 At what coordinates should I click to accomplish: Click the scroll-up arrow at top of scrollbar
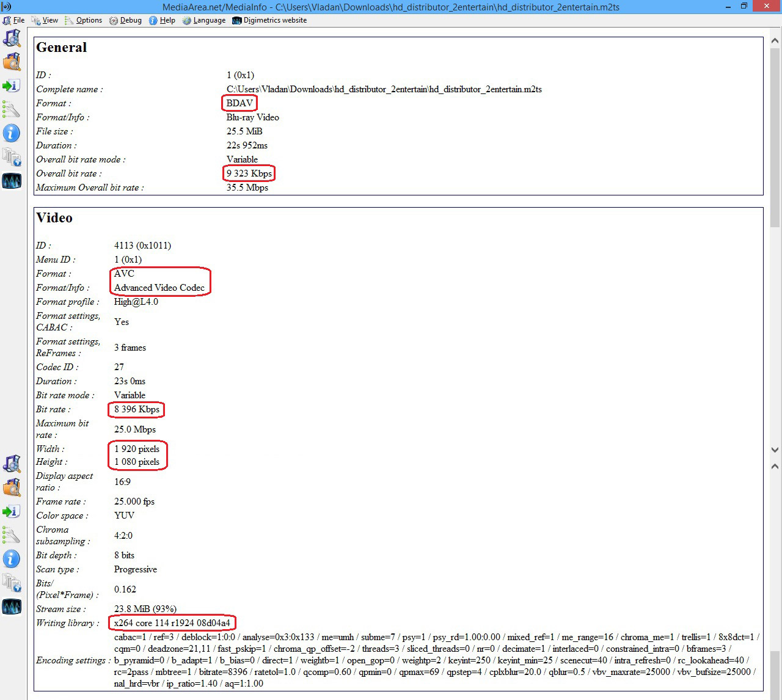click(x=775, y=41)
